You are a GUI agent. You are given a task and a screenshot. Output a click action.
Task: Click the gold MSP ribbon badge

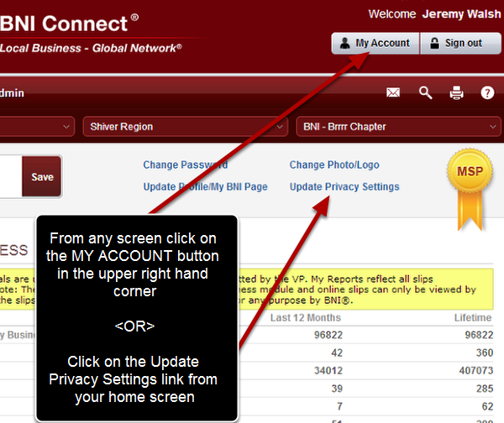point(469,185)
